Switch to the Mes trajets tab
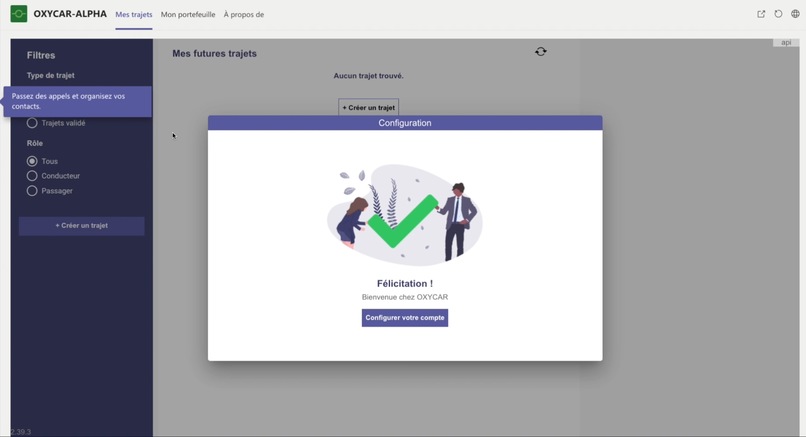 tap(134, 14)
